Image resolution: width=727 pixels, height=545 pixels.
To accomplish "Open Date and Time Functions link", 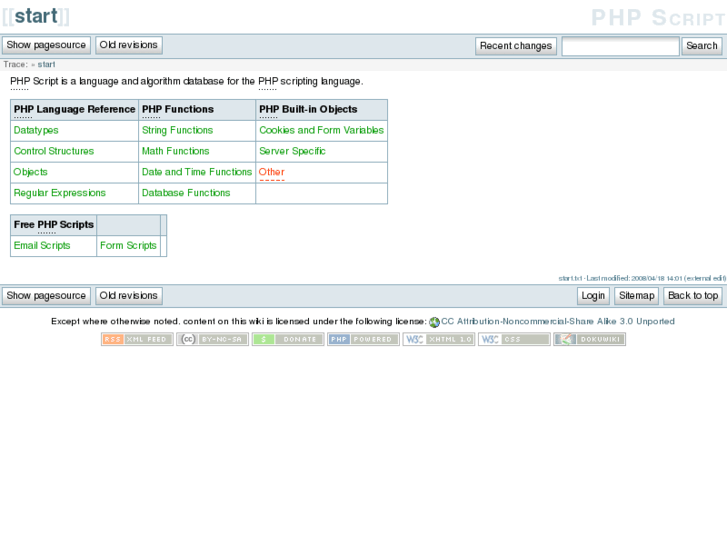I will 197,172.
